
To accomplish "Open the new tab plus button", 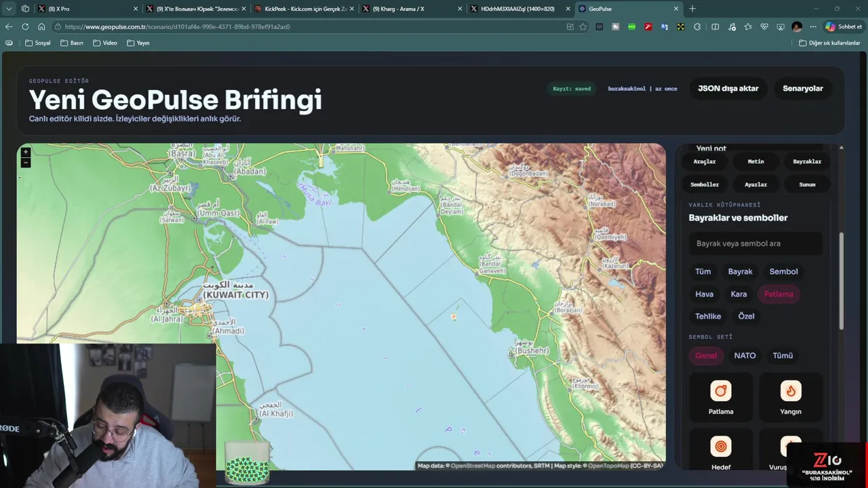I will coord(692,9).
